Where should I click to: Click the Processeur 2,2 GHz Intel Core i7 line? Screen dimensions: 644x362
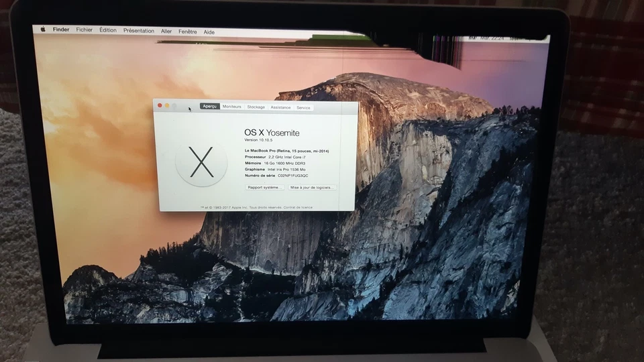(275, 157)
